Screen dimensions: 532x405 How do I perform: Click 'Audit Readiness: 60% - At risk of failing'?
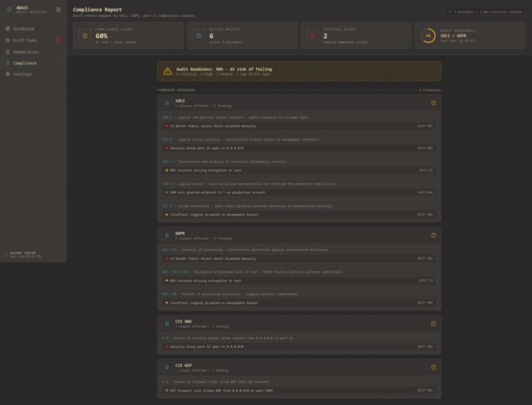pos(224,69)
